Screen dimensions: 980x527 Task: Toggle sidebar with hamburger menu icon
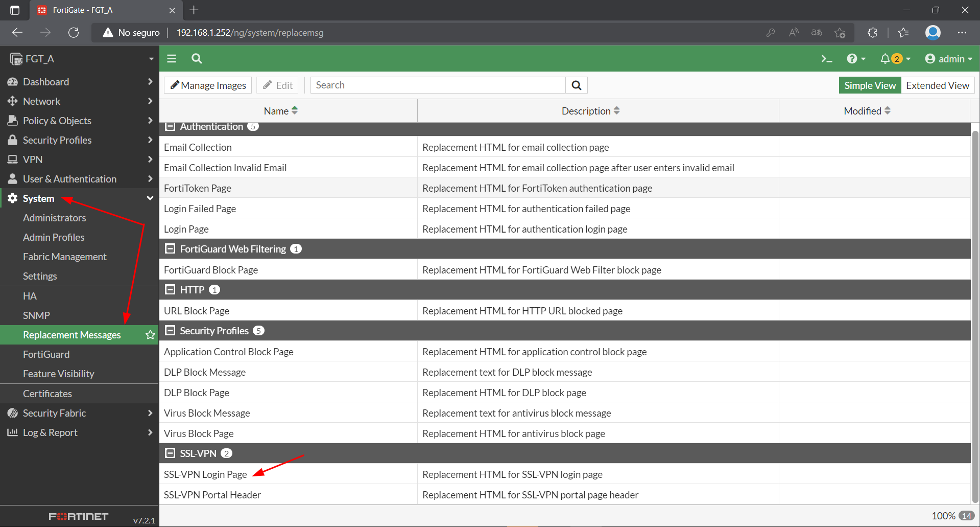coord(172,59)
